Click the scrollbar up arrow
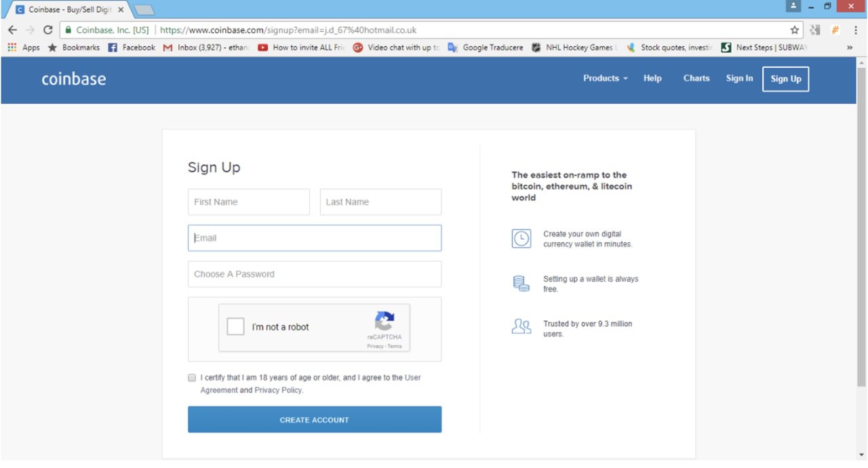868x468 pixels. (x=862, y=62)
